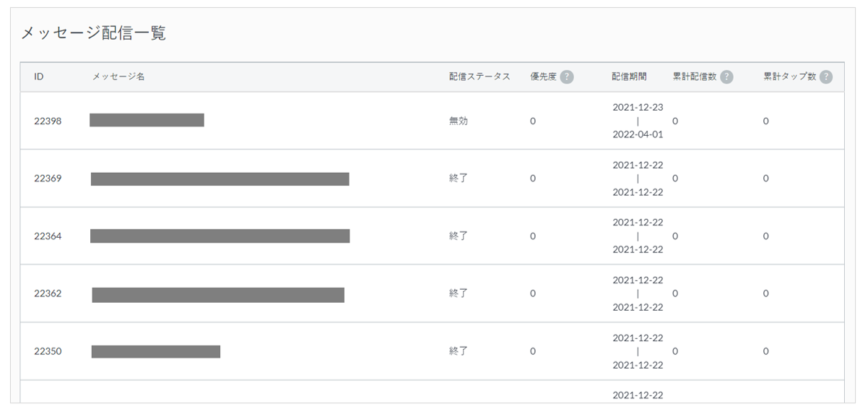The width and height of the screenshot is (868, 412).
Task: Click the help icon next to 優先度
Action: (x=567, y=77)
